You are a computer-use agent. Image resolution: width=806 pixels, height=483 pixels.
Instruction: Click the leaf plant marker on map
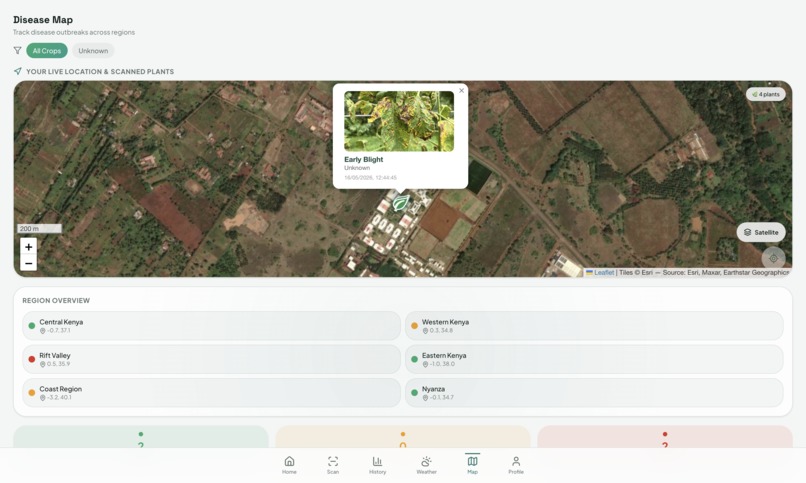point(400,203)
